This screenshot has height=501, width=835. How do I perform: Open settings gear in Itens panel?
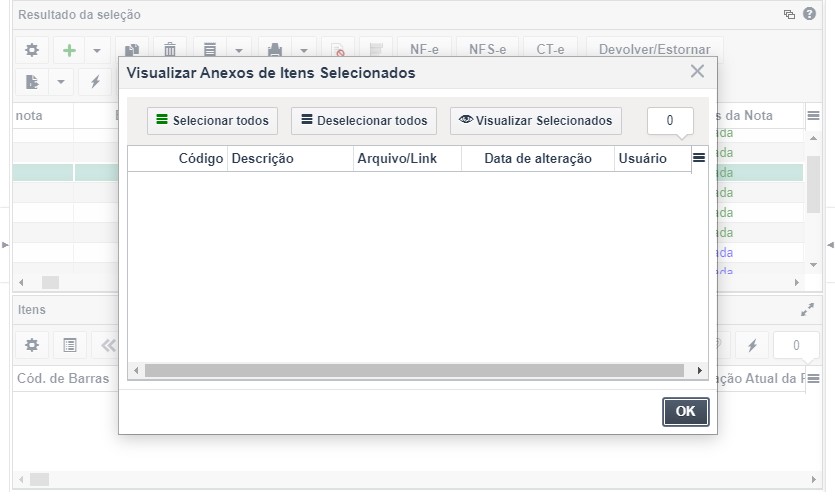tap(32, 345)
